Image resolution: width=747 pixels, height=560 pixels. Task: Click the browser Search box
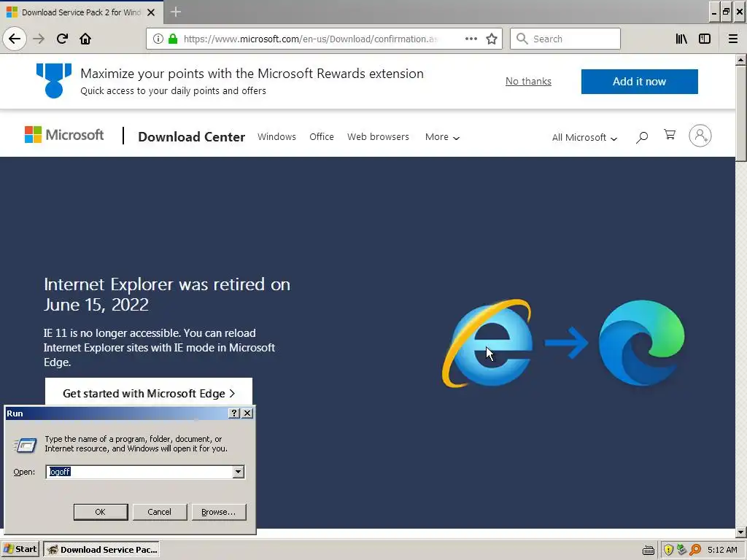(565, 39)
